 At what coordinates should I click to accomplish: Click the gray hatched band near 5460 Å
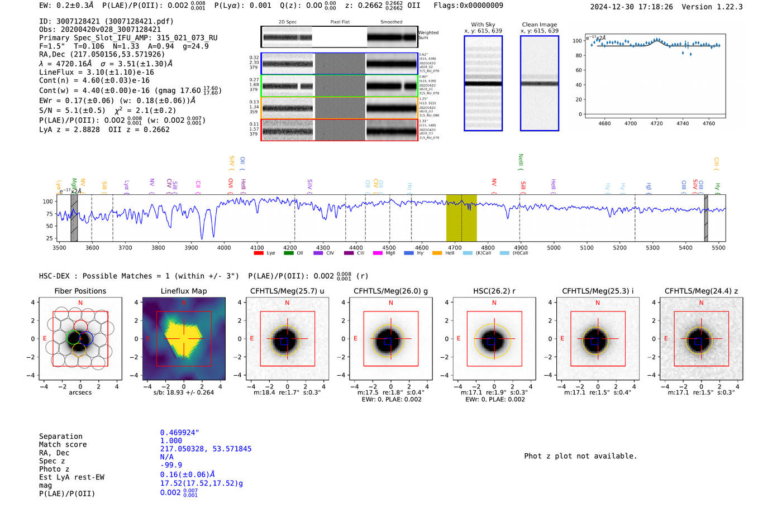(706, 218)
